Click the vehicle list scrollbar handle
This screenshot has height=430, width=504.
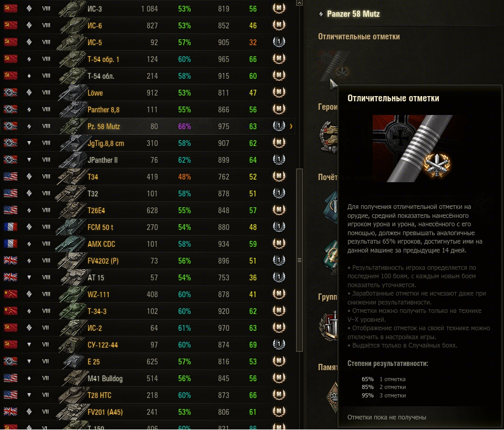click(x=299, y=260)
